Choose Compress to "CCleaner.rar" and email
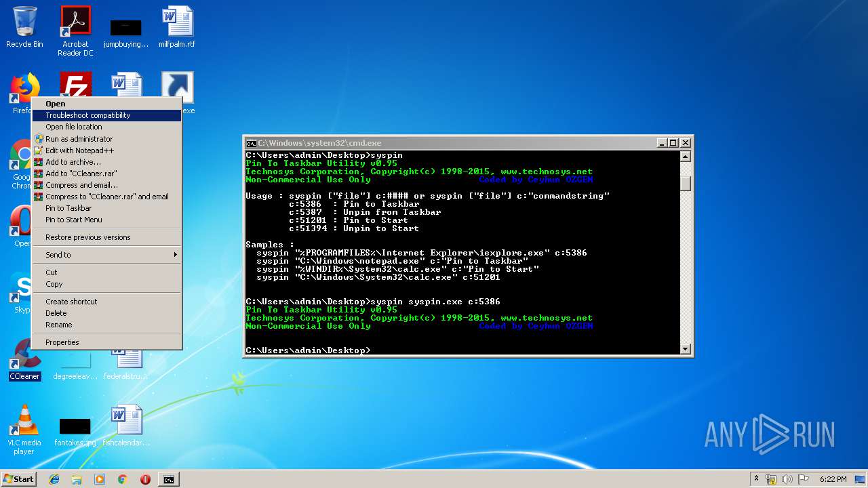The image size is (868, 488). tap(107, 197)
